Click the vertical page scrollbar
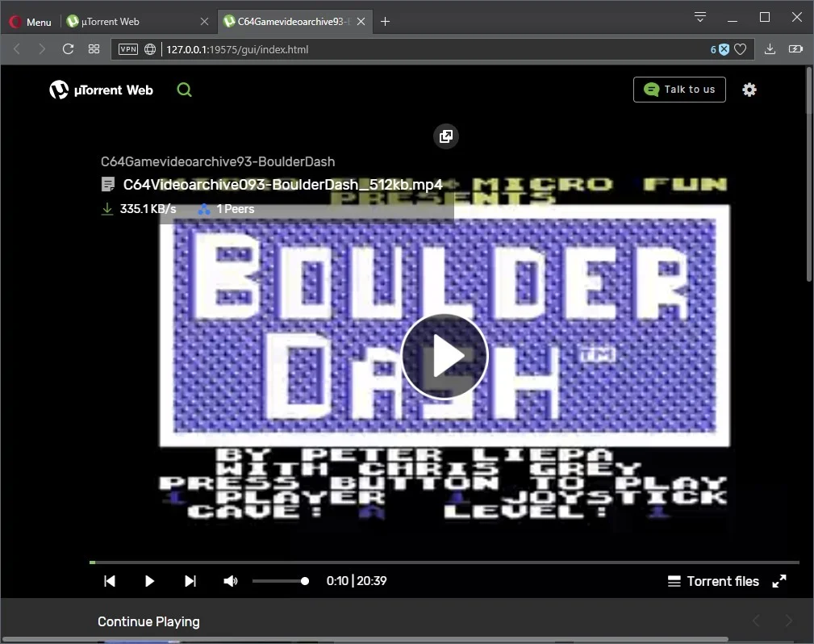 [809, 174]
